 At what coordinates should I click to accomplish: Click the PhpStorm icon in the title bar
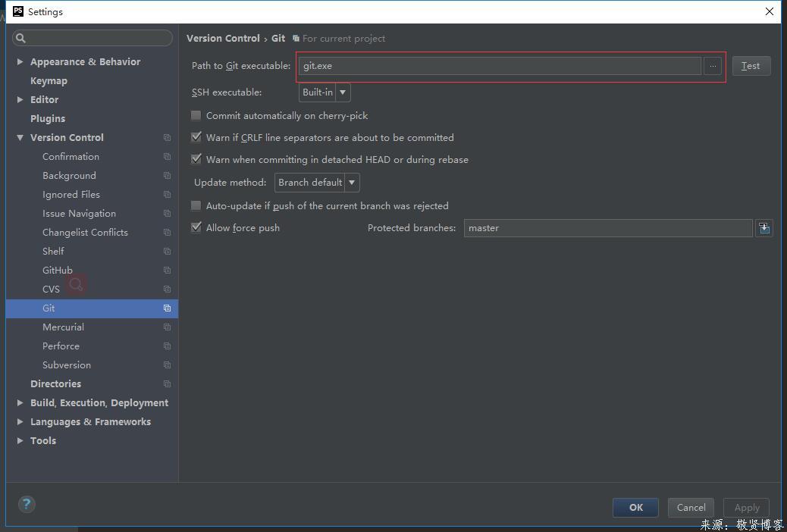(18, 11)
